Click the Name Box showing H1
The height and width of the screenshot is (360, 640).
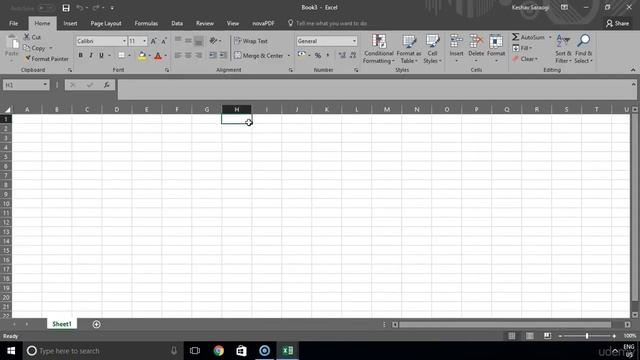(x=26, y=85)
